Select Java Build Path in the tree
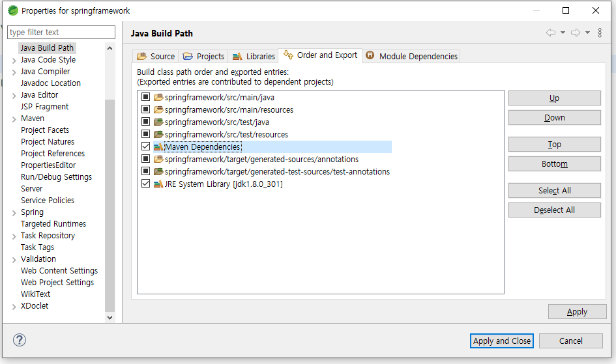 tap(47, 48)
